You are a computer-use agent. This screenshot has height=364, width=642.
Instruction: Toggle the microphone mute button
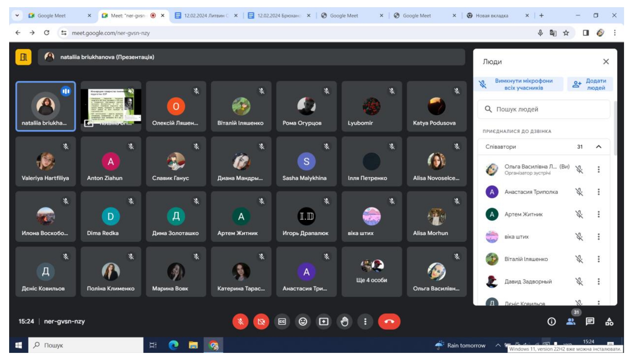pos(240,322)
